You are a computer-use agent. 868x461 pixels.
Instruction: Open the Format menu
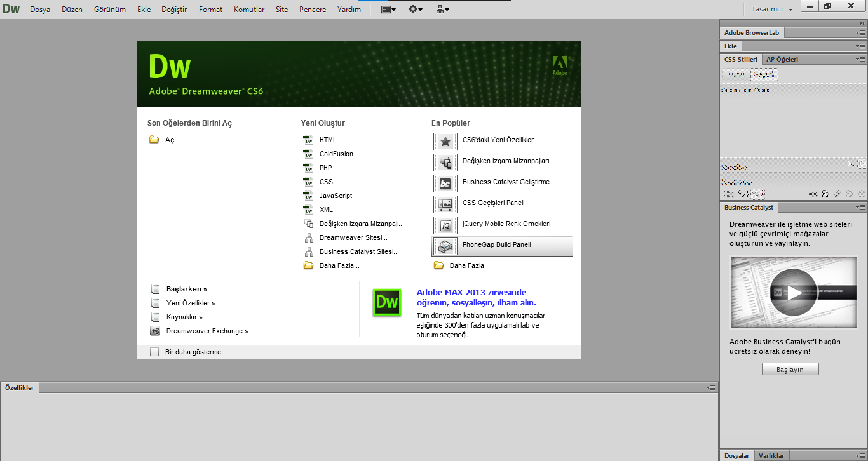(210, 10)
